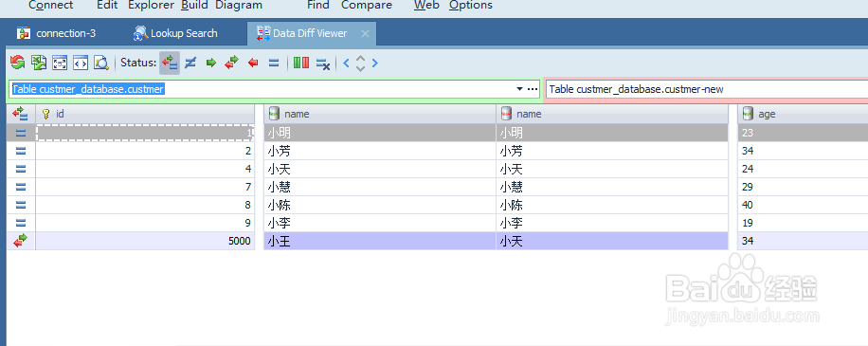This screenshot has height=346, width=868.
Task: Toggle the red-green double arrow status filter
Action: [x=231, y=63]
